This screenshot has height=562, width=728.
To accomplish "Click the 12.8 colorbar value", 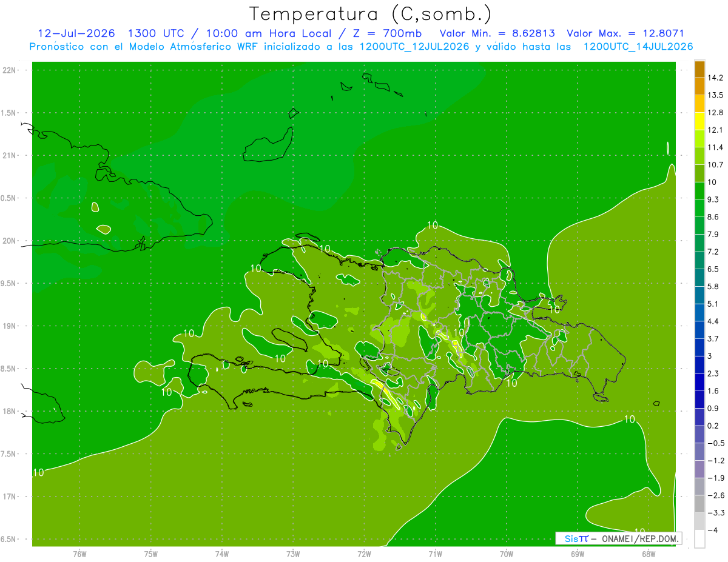I will click(715, 112).
